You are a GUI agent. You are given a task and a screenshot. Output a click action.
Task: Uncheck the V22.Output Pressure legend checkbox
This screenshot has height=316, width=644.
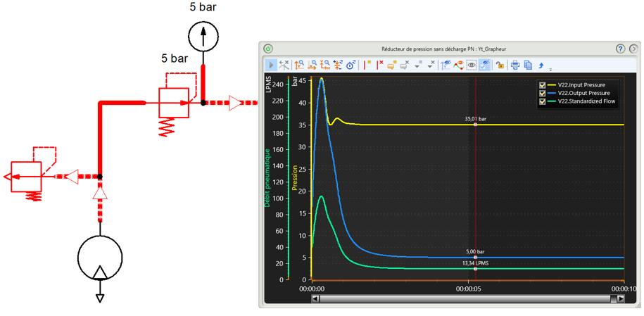[x=542, y=94]
